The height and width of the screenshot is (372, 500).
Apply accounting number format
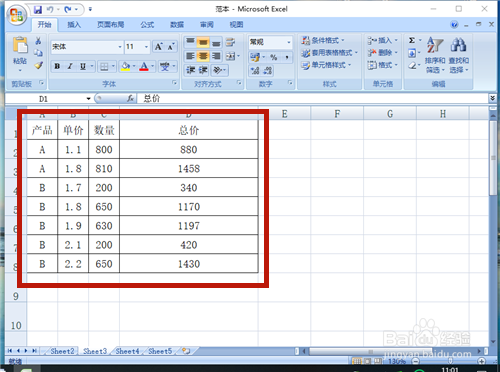pyautogui.click(x=255, y=57)
